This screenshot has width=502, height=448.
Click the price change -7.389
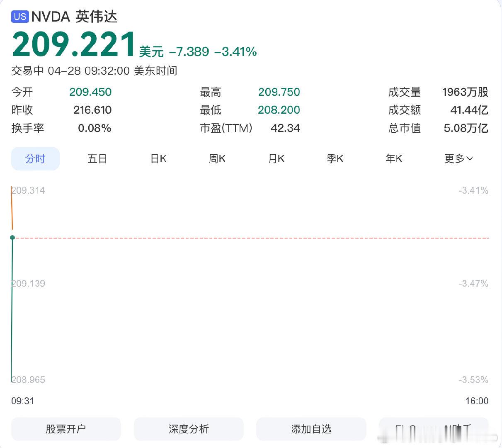pyautogui.click(x=189, y=52)
